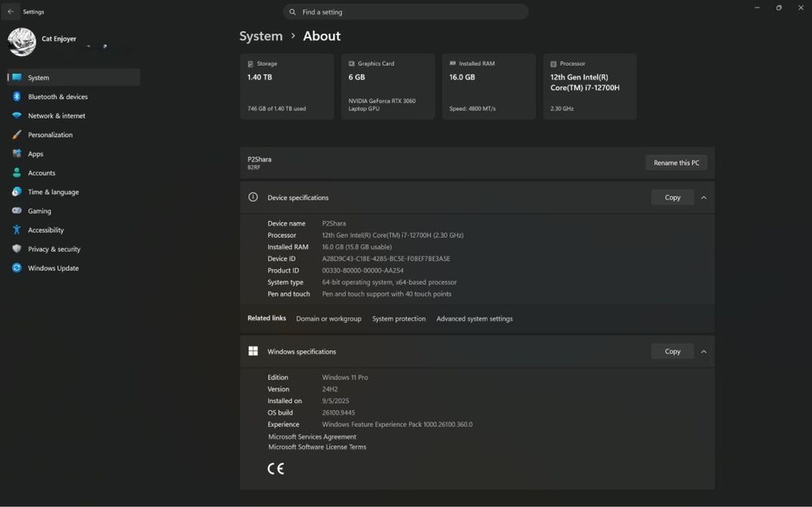Click the Installed on date 9/5/2025
This screenshot has width=812, height=507.
(335, 401)
